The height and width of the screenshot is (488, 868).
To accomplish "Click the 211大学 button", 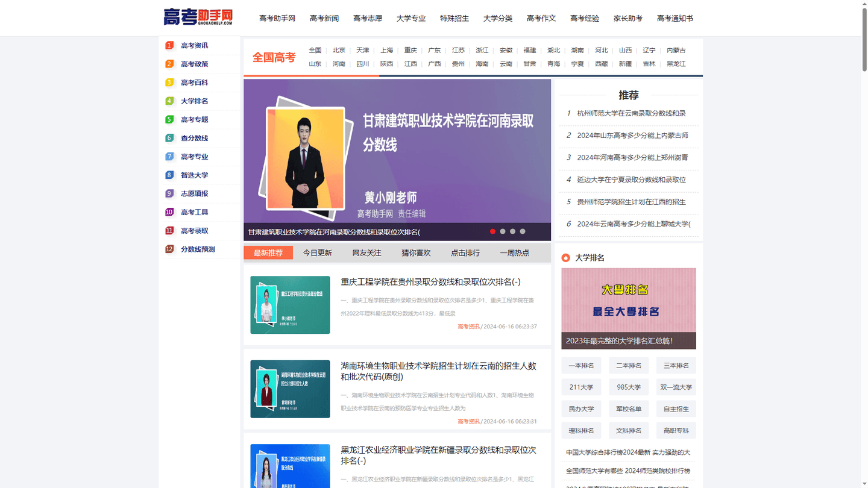I will [x=581, y=387].
